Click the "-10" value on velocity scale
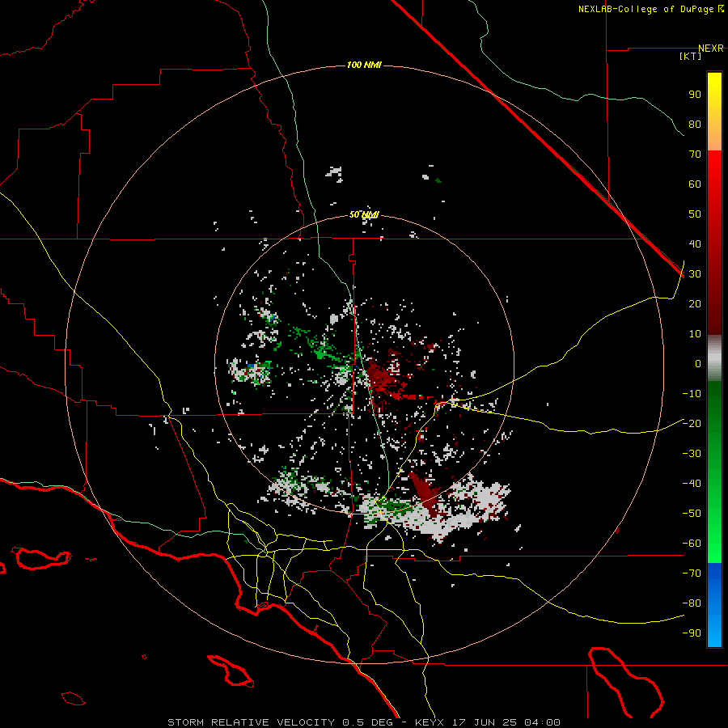This screenshot has width=728, height=728. (x=692, y=394)
